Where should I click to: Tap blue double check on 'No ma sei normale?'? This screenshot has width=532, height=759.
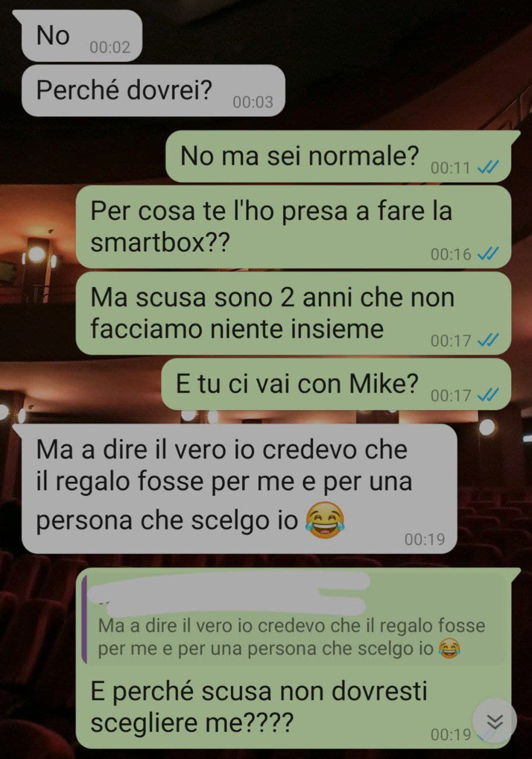(x=488, y=168)
